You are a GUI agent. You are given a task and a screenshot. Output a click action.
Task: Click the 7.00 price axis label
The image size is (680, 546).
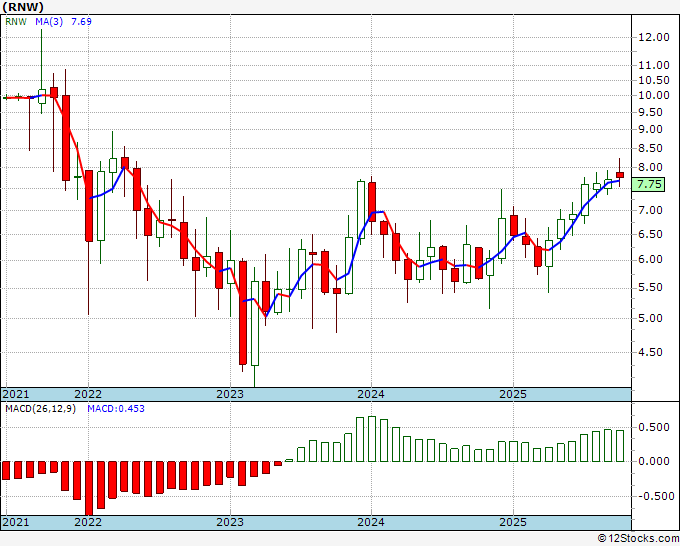point(650,210)
